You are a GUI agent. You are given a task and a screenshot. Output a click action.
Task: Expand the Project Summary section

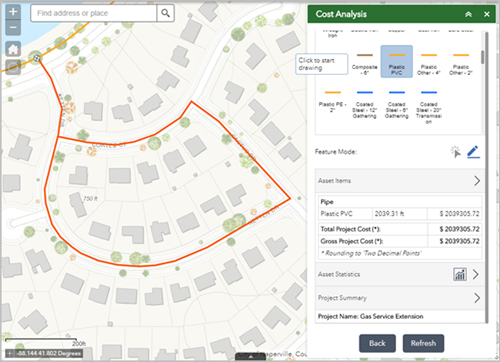[x=400, y=298]
